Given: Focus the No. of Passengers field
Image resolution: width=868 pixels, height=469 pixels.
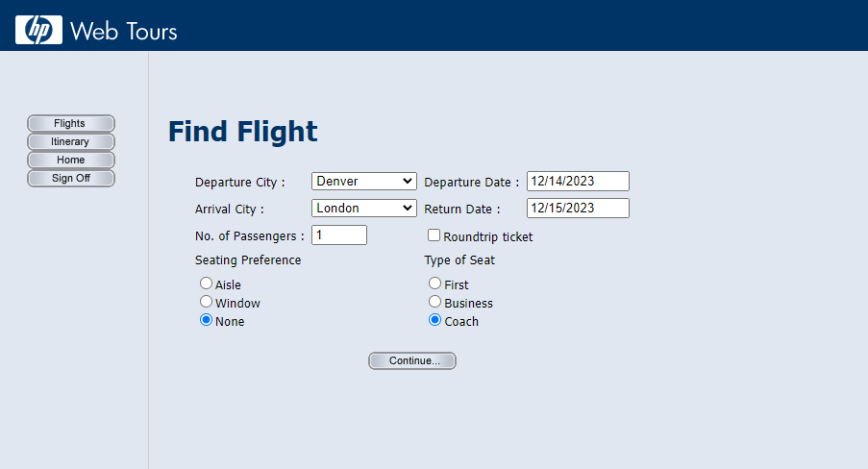Looking at the screenshot, I should (338, 234).
